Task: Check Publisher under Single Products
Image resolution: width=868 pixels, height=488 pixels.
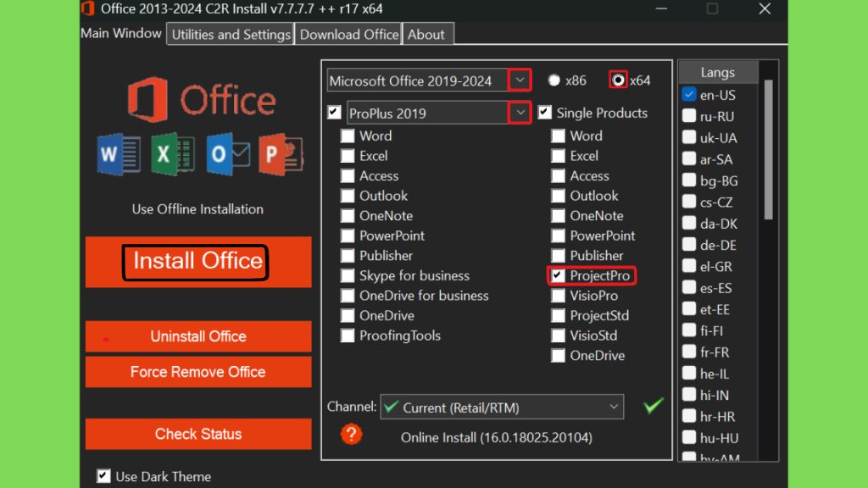Action: [x=558, y=256]
